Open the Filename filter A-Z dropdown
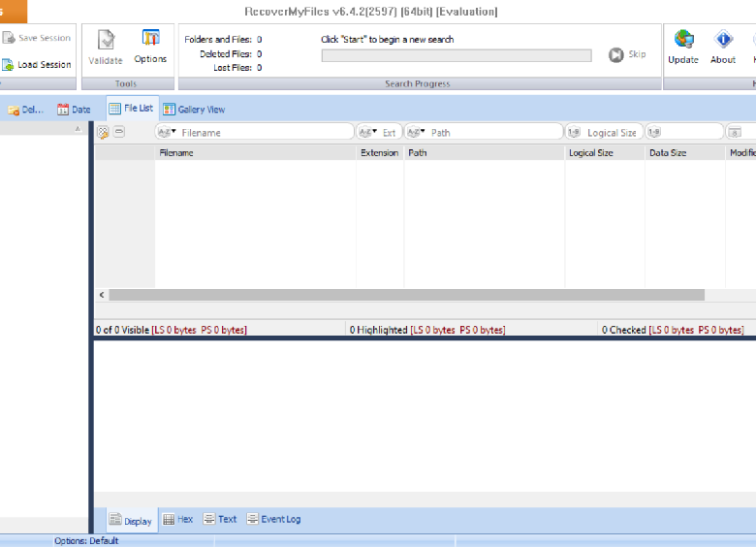The width and height of the screenshot is (756, 547). click(167, 132)
